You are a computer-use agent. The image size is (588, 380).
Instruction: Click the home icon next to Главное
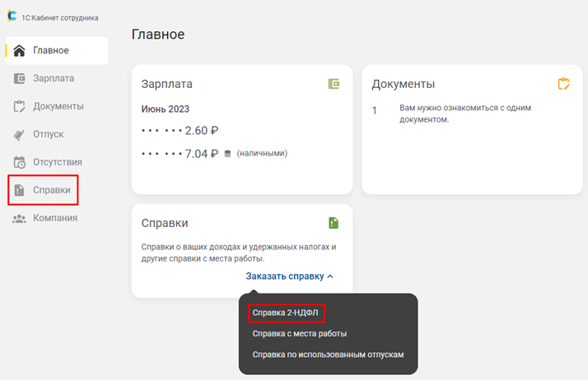(x=19, y=50)
